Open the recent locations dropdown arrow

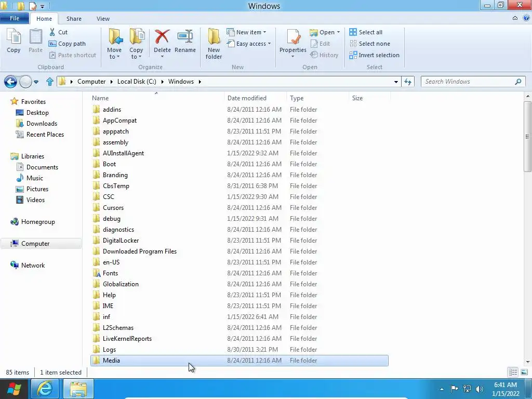(x=36, y=82)
